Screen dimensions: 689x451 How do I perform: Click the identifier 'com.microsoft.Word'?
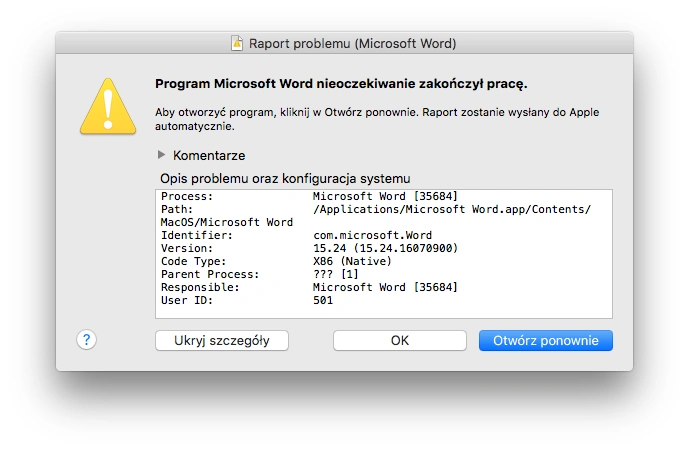pyautogui.click(x=373, y=235)
